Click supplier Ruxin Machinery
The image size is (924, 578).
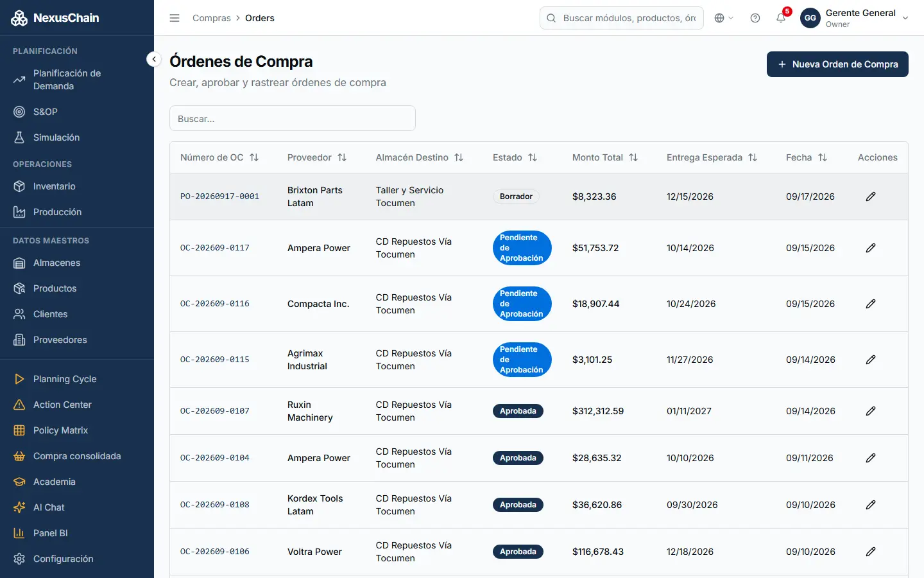coord(310,411)
